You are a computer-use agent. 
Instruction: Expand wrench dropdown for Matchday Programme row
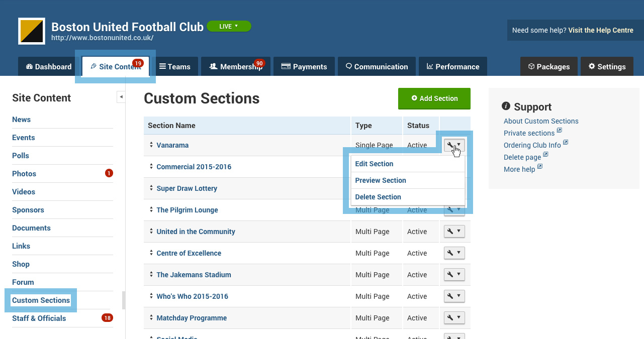pos(454,318)
